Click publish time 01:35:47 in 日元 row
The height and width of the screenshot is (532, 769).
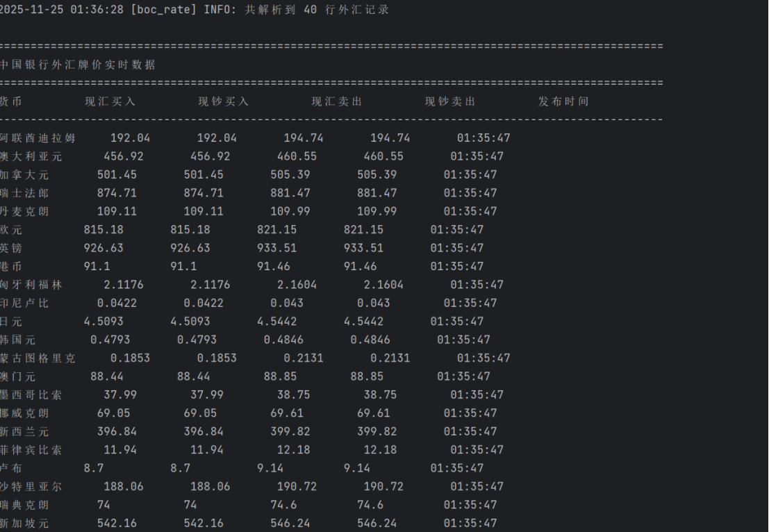pyautogui.click(x=457, y=322)
